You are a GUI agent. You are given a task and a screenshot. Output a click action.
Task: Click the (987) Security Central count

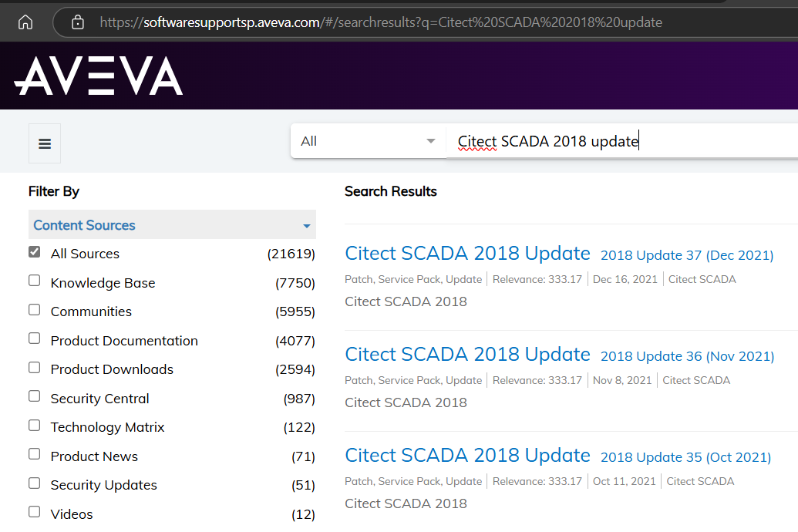[x=299, y=399]
